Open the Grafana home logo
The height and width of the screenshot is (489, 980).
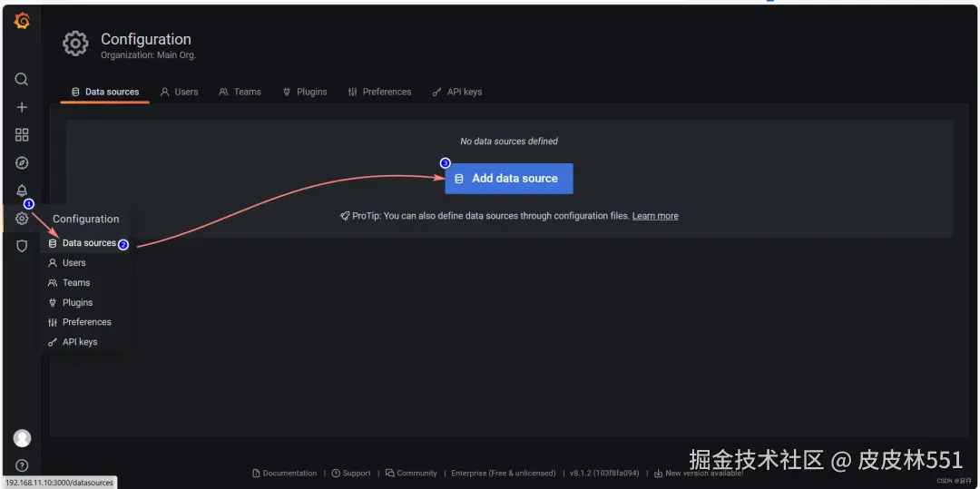coord(22,21)
